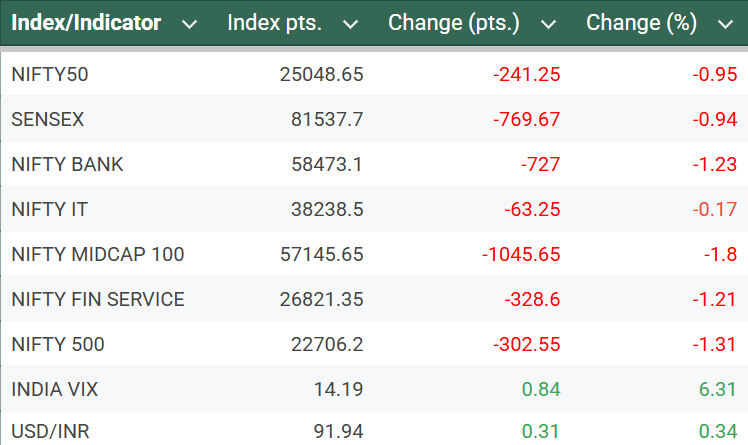This screenshot has width=748, height=445.
Task: Open the Index/Indicator column dropdown chevron
Action: tap(190, 24)
